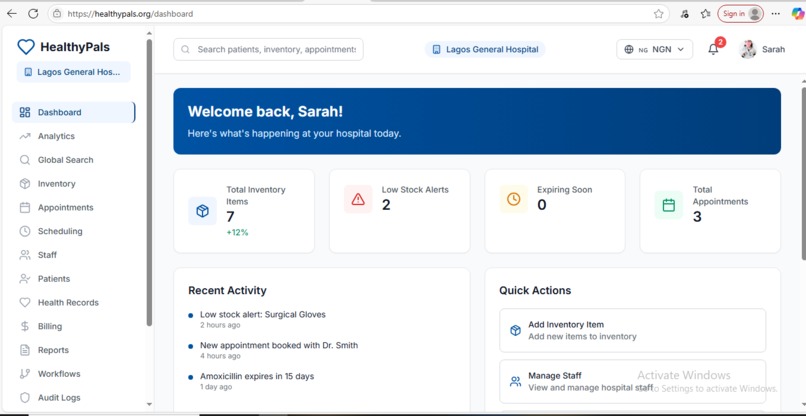
Task: Click the building icon in sidebar hospital badge
Action: coord(28,72)
